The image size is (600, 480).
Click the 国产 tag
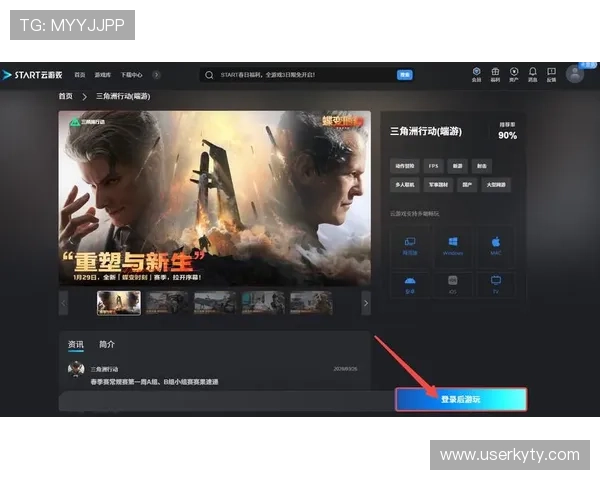coord(467,185)
